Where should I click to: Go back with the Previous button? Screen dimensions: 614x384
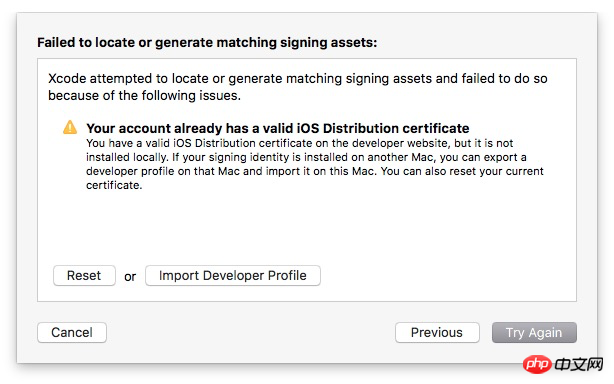pos(437,333)
